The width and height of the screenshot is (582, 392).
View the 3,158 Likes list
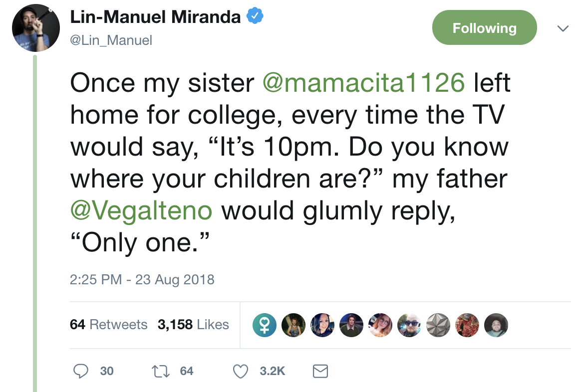click(x=193, y=325)
